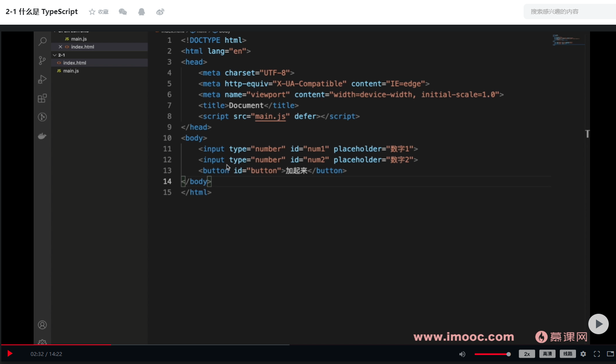Toggle widescreen mode icon at far right
616x364 pixels.
click(x=610, y=354)
